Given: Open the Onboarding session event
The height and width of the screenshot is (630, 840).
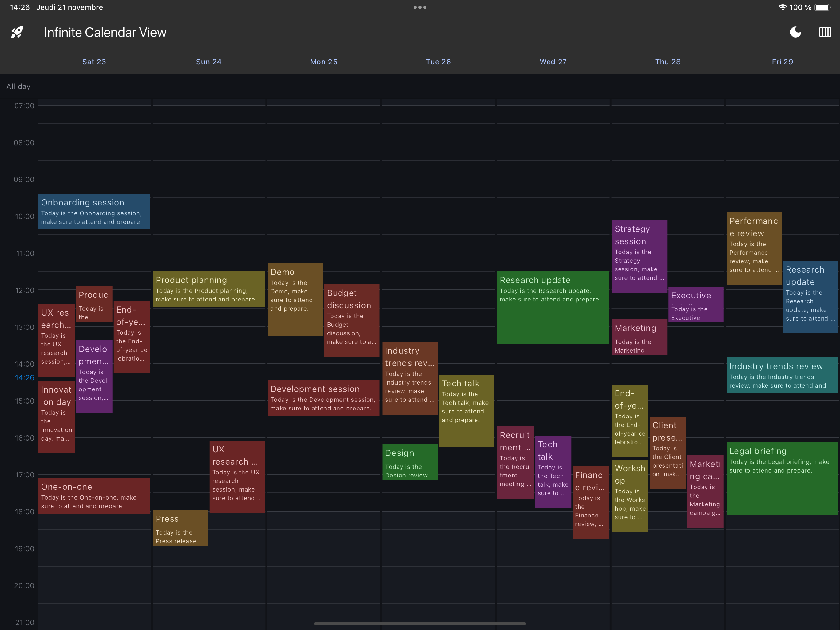Looking at the screenshot, I should pos(94,212).
